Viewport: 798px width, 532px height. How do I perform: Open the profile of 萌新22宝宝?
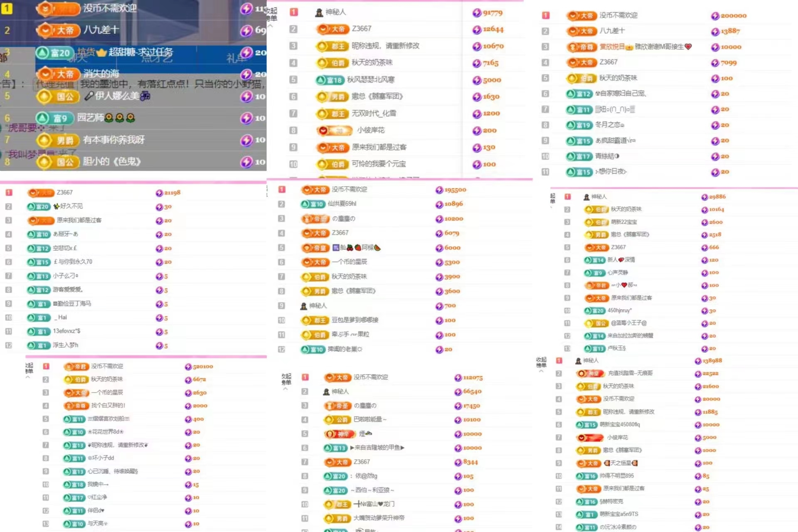click(624, 222)
